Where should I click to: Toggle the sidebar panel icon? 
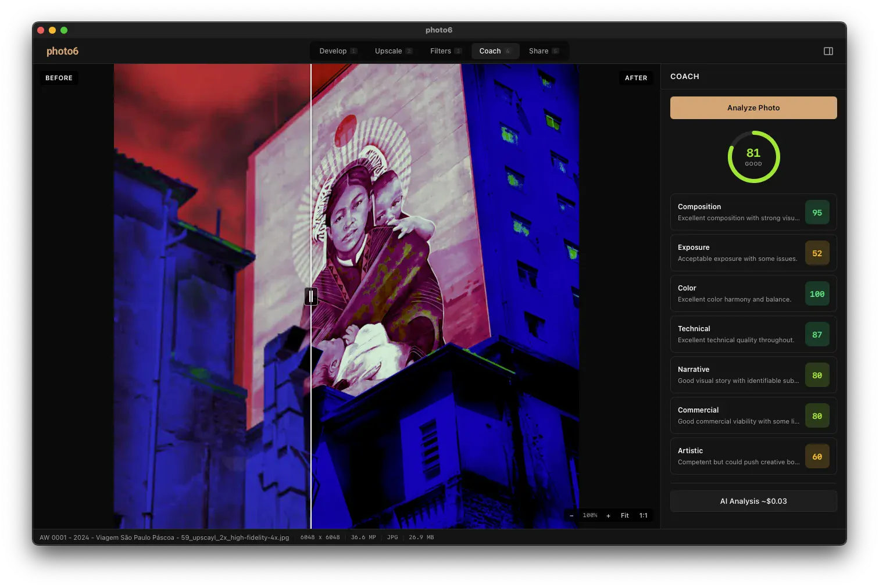[828, 51]
